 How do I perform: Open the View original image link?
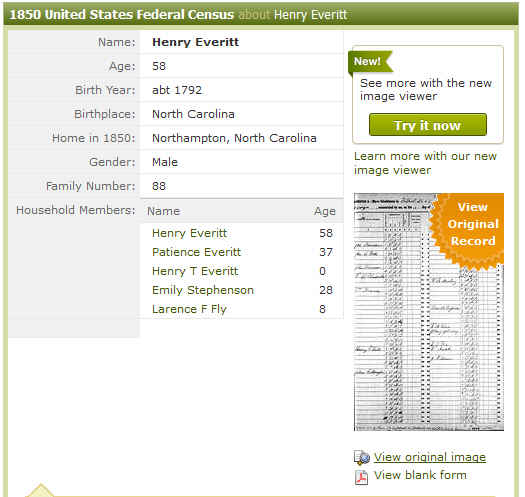point(430,457)
